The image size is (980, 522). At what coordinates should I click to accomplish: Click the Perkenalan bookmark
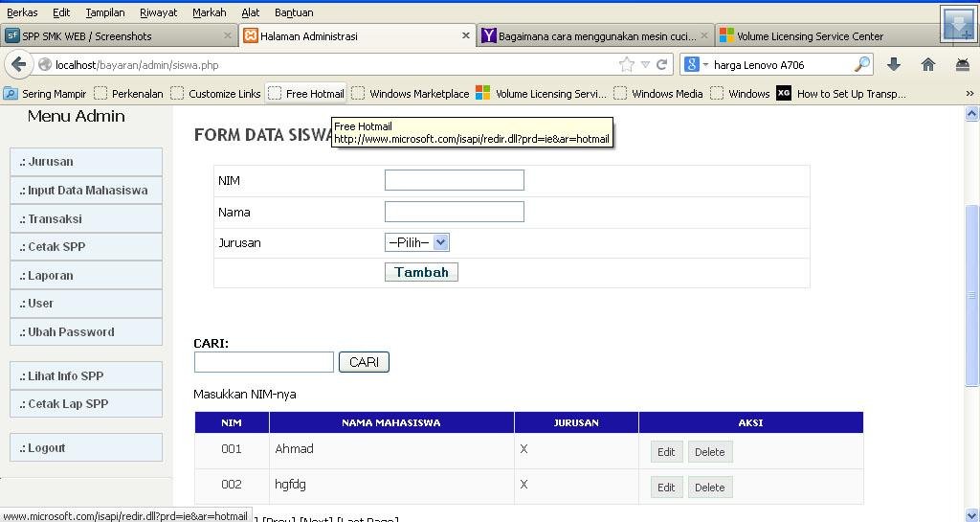point(129,94)
